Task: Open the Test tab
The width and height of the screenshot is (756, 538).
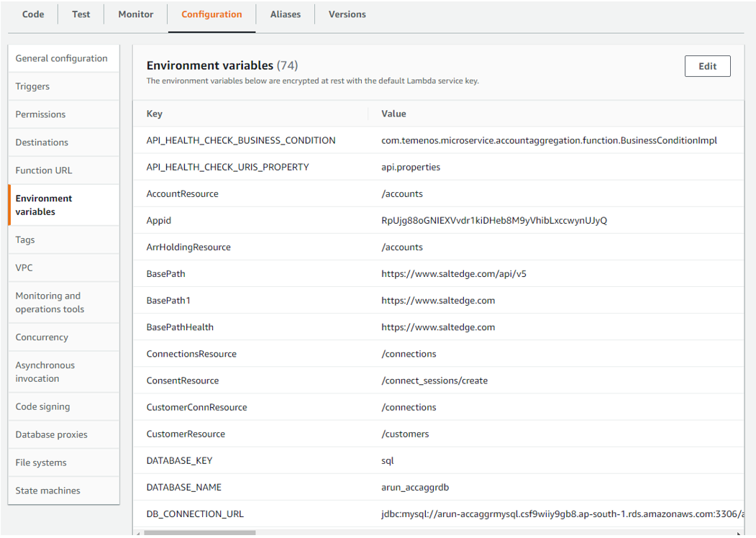Action: pyautogui.click(x=81, y=14)
